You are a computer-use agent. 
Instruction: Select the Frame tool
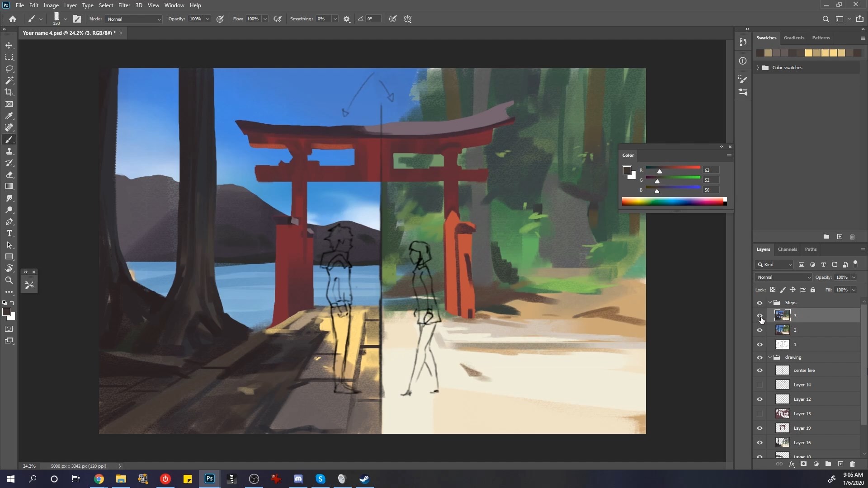click(9, 104)
